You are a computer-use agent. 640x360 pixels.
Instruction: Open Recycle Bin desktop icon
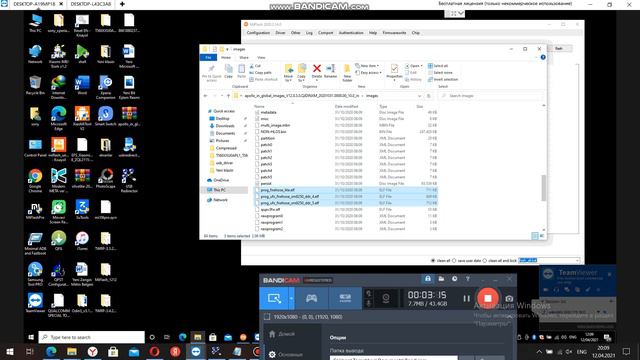point(35,85)
